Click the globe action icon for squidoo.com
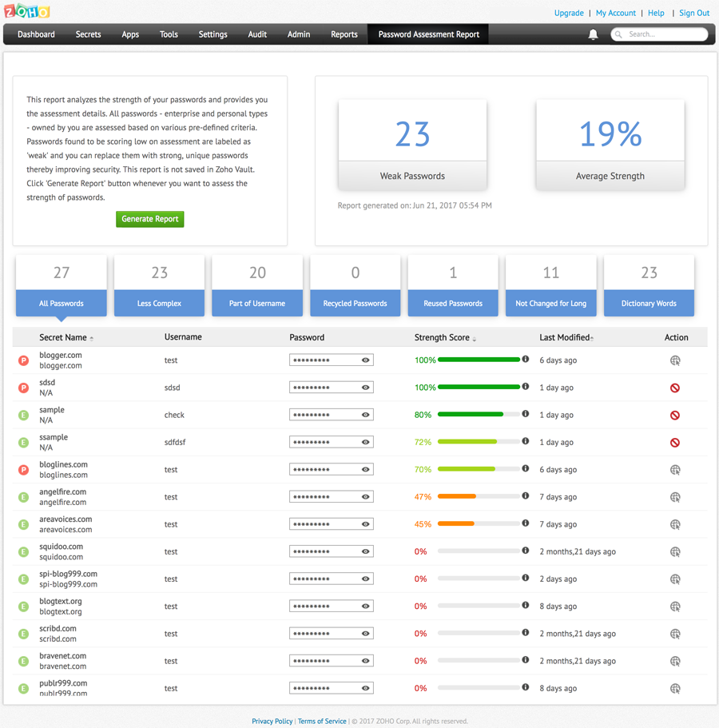 pos(675,551)
